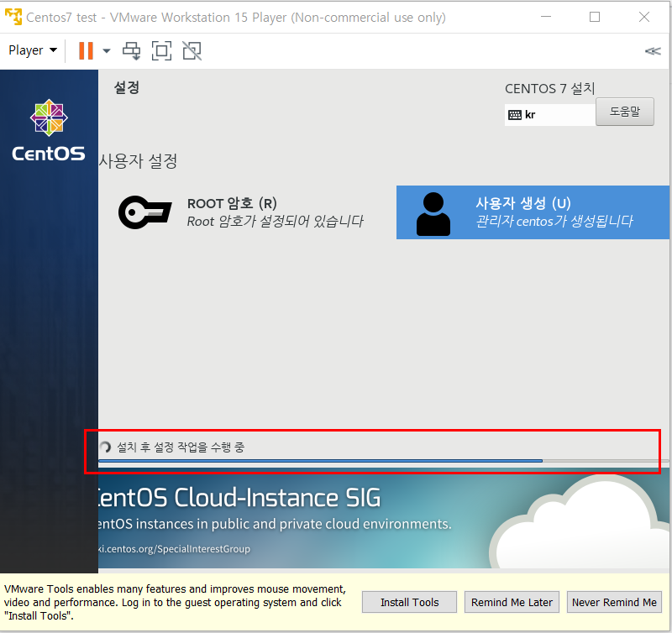Expand the power options dropdown arrow
This screenshot has width=672, height=633.
click(x=107, y=51)
